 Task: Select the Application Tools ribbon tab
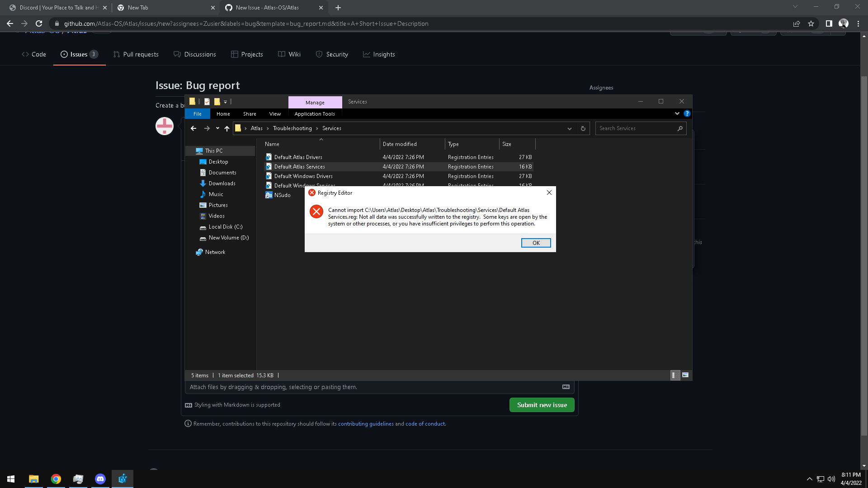point(315,114)
